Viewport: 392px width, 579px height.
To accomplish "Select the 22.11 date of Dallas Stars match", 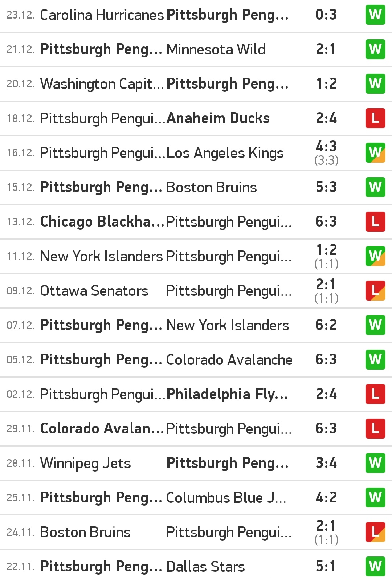I will tap(20, 567).
